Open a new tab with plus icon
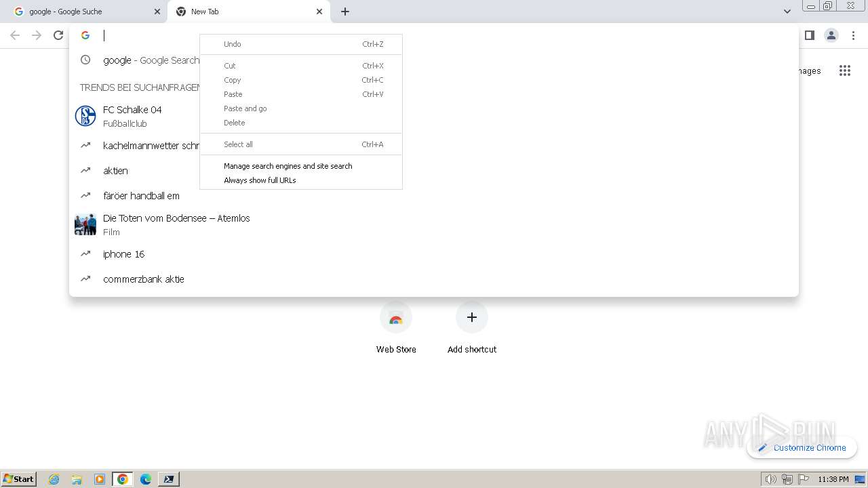 point(345,12)
